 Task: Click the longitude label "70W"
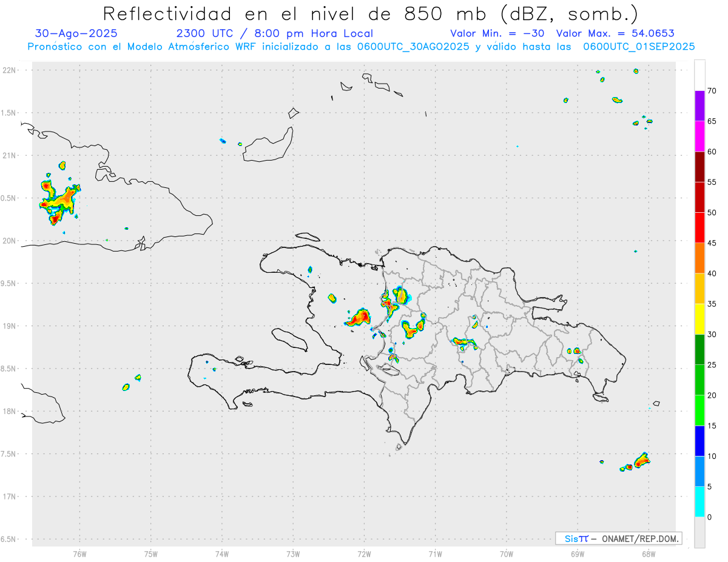pos(507,554)
